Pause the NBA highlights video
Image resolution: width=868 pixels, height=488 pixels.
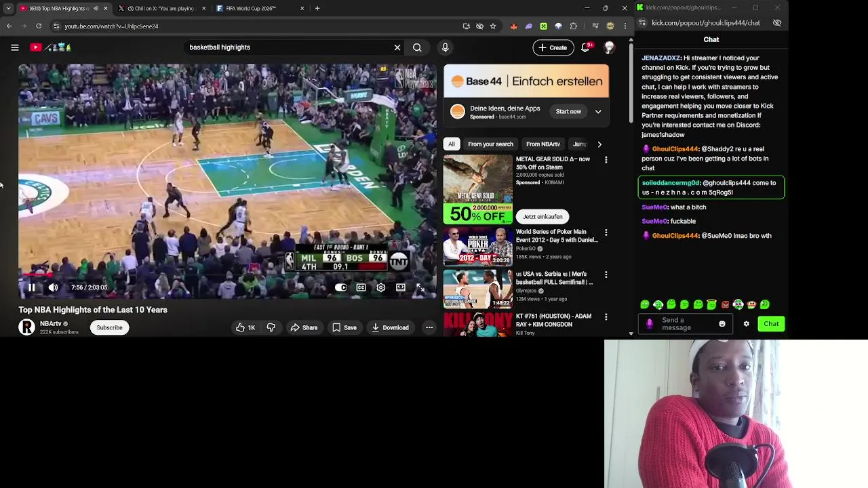[31, 287]
